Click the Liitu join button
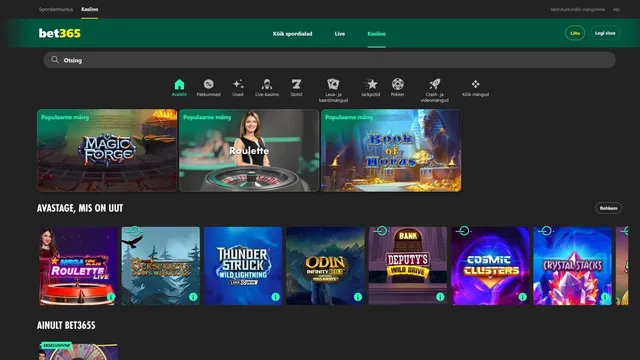640x360 pixels. coord(575,33)
